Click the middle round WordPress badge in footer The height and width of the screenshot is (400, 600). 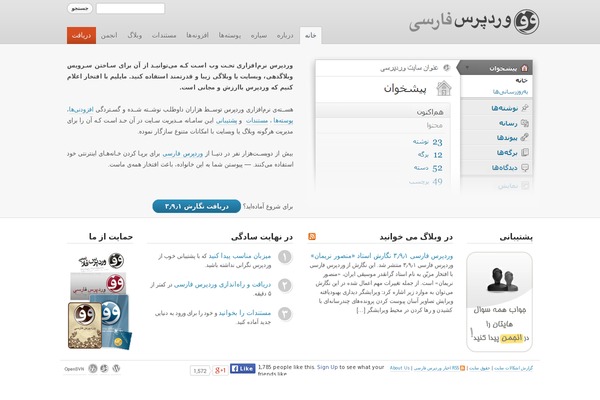(x=104, y=368)
